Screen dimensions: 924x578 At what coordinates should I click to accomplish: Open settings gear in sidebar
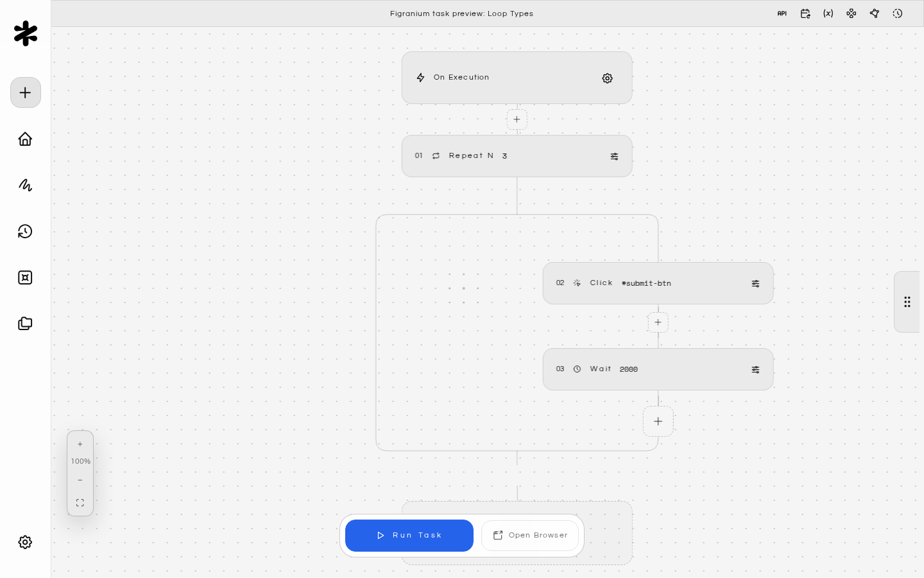point(25,542)
